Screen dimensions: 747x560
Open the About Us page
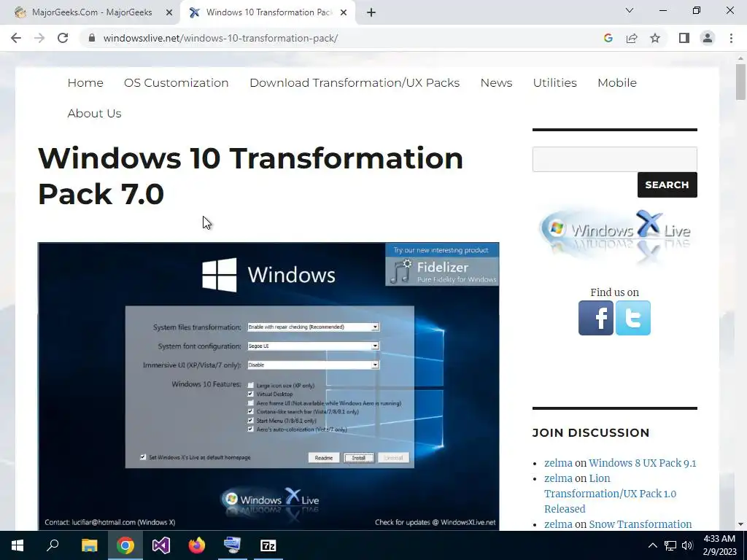(94, 113)
